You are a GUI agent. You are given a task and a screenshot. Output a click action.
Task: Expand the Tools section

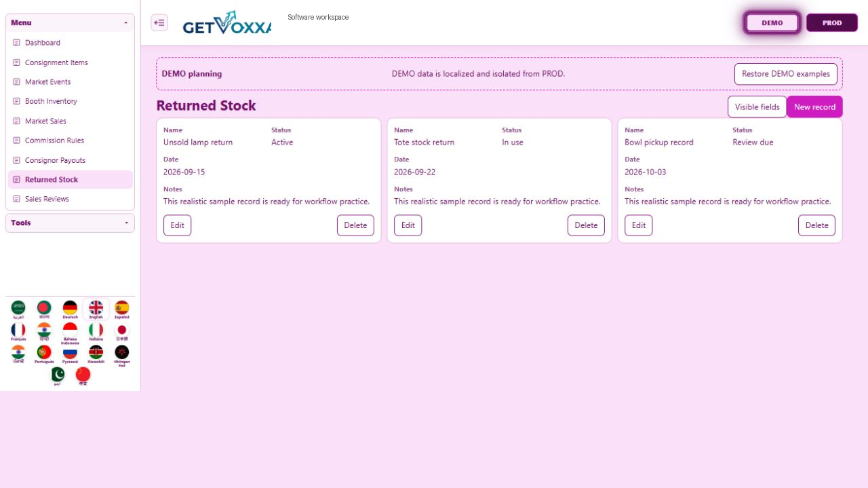[x=70, y=223]
